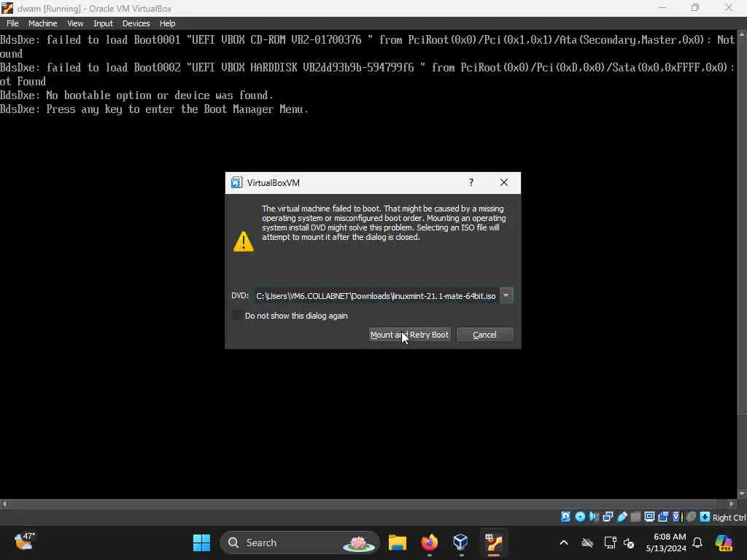The width and height of the screenshot is (747, 560).
Task: Click Mount and Retry Boot button
Action: [410, 335]
